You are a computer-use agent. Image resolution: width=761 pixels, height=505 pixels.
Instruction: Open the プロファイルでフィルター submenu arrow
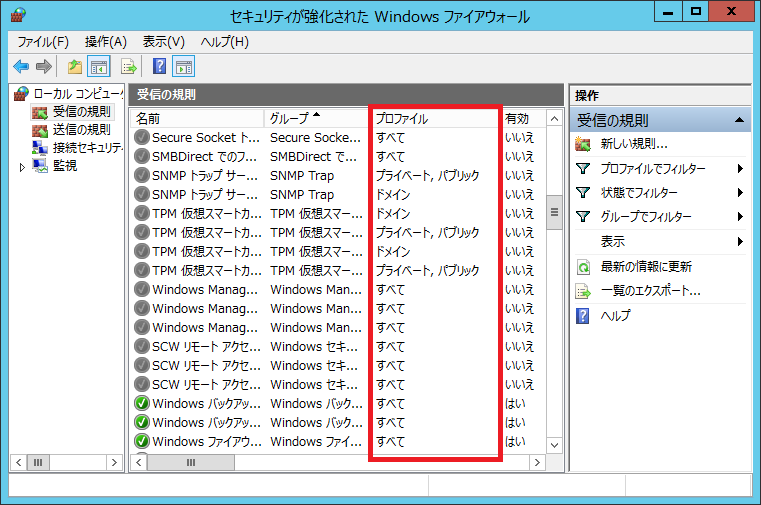coord(740,168)
